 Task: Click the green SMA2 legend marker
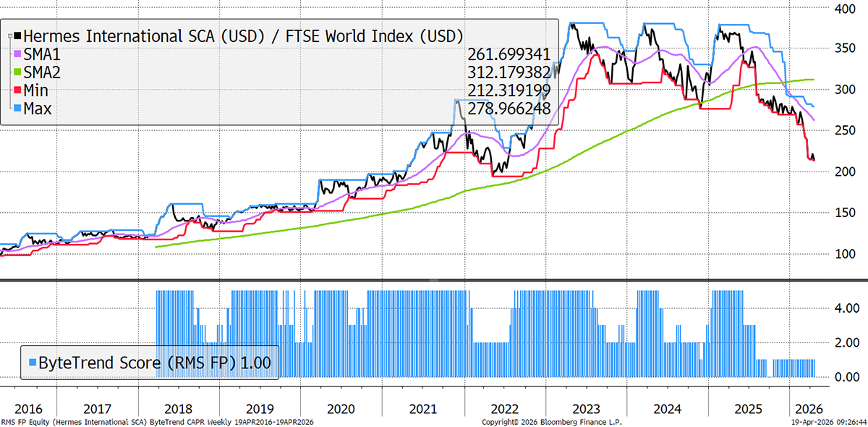(18, 72)
